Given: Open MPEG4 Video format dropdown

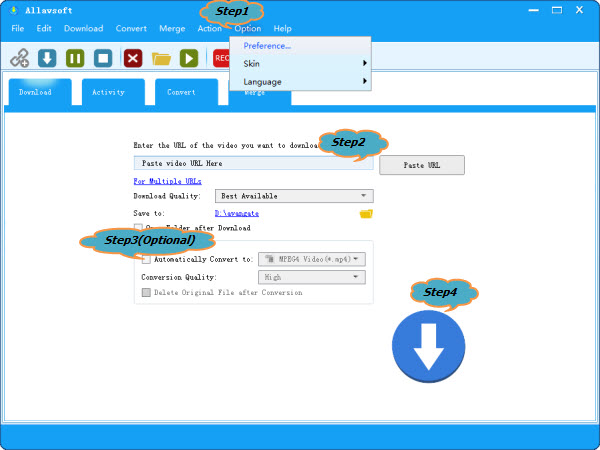Looking at the screenshot, I should [312, 259].
